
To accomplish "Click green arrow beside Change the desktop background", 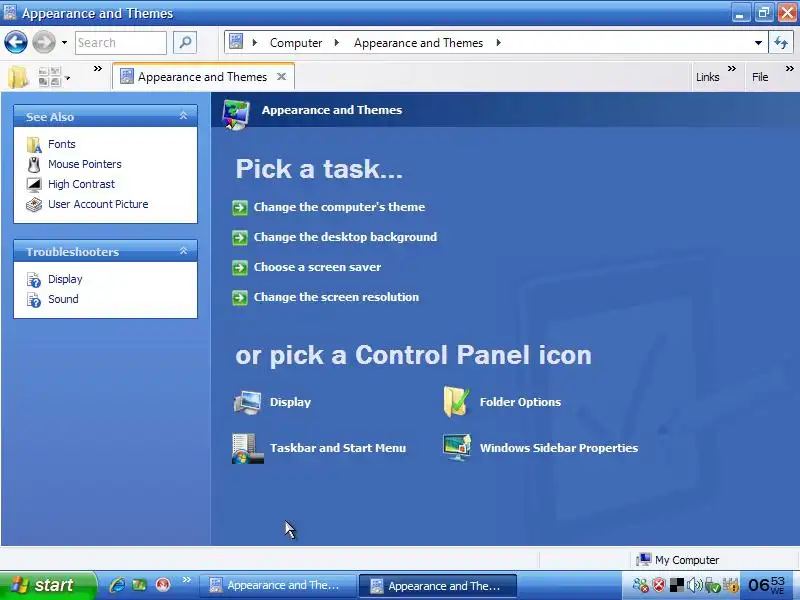I will click(x=240, y=238).
